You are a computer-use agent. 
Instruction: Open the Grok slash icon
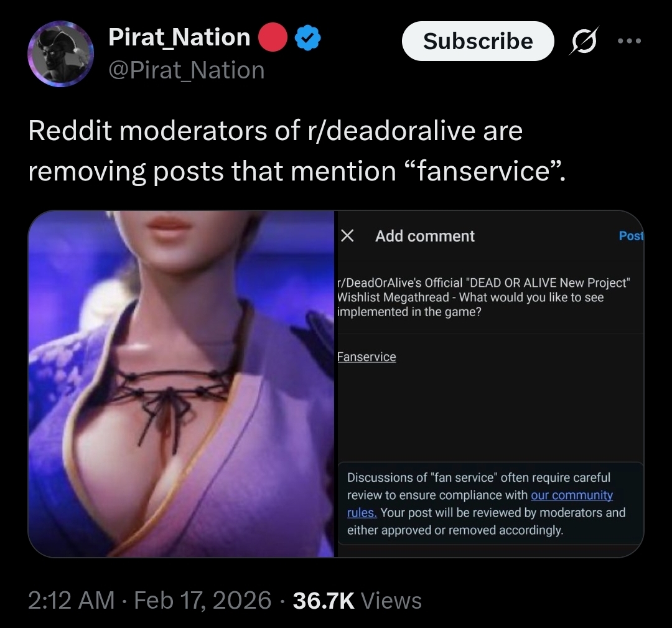[584, 40]
